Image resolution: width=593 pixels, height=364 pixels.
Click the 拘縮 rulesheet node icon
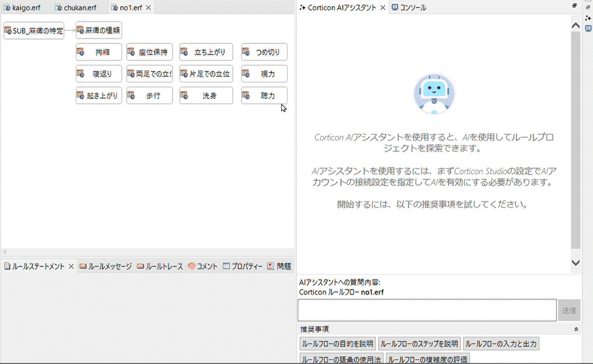pos(80,52)
